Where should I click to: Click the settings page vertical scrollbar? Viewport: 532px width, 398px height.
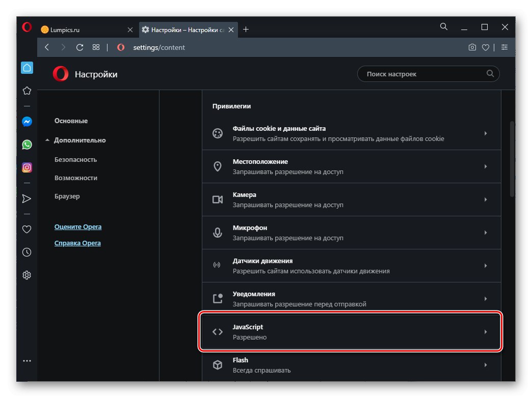click(512, 158)
